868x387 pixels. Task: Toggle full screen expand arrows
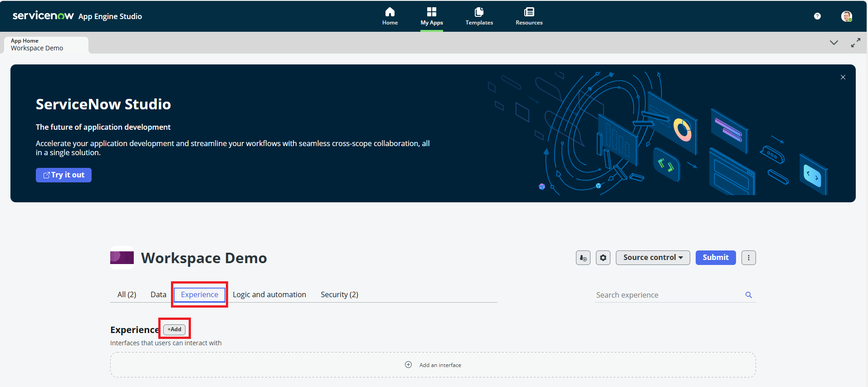[x=855, y=43]
